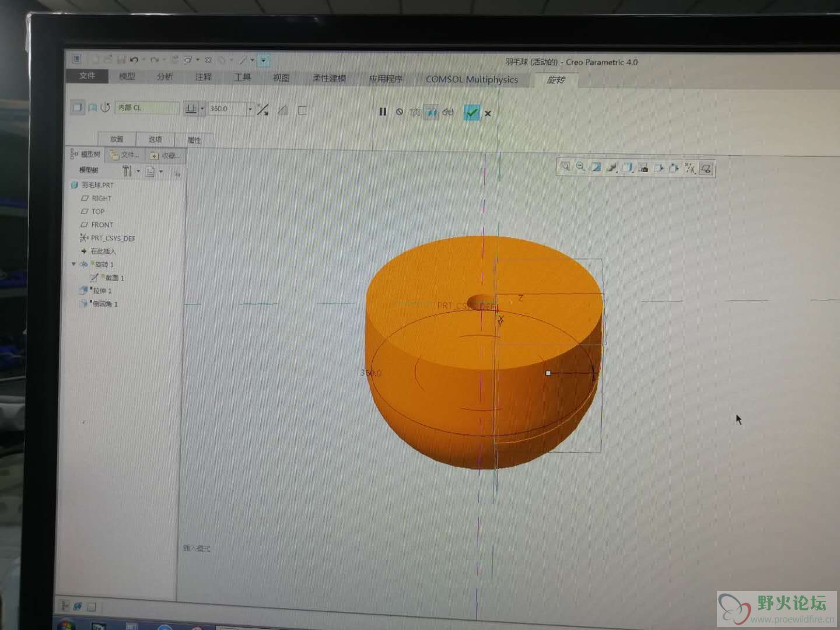Viewport: 840px width, 630px height.
Task: Toggle the remove material option
Action: (283, 110)
